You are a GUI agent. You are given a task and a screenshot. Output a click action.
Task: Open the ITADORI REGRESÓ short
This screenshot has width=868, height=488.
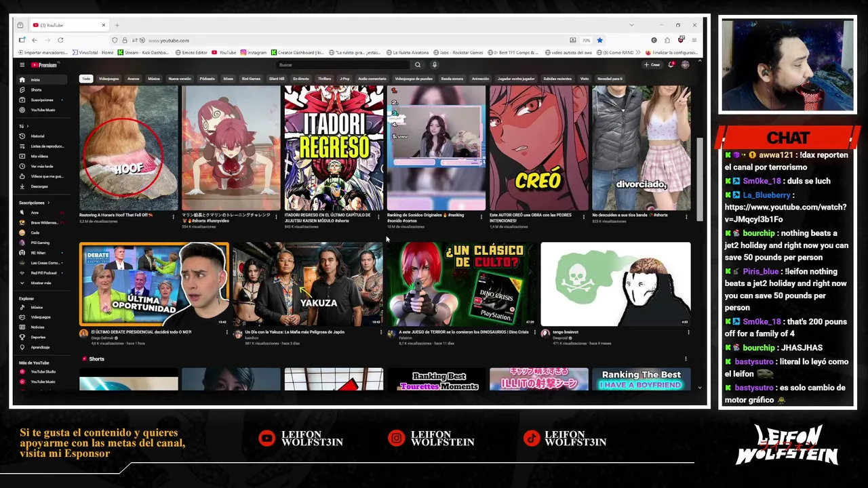(x=334, y=148)
